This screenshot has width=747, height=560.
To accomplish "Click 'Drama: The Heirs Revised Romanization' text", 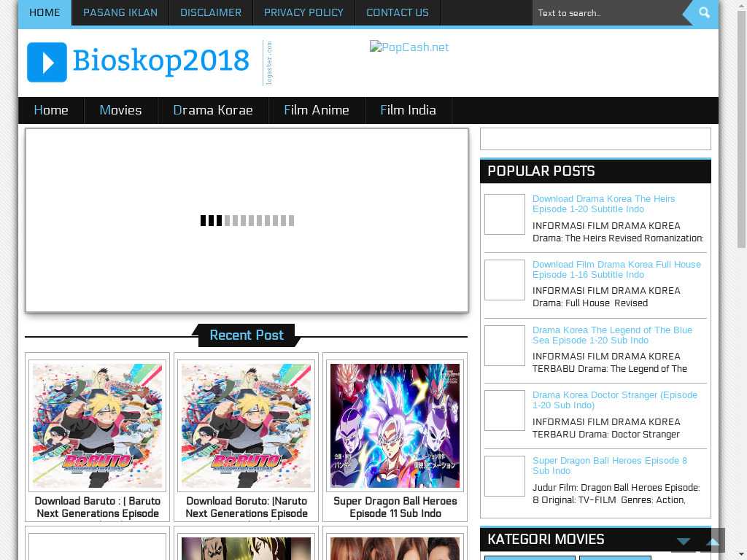I will click(x=618, y=238).
